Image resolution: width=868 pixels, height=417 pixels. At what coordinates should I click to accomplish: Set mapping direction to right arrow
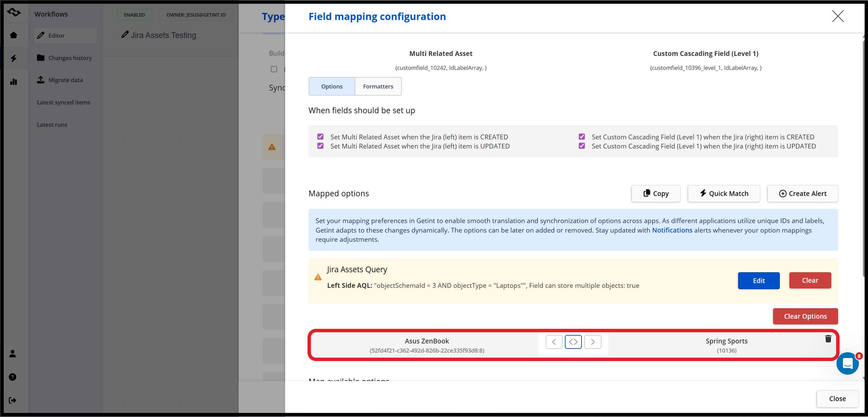[593, 342]
